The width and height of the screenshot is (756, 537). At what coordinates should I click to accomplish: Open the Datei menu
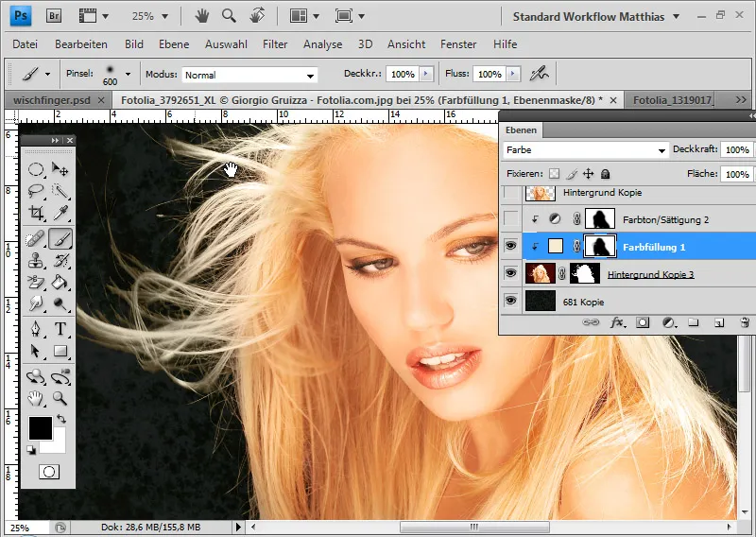pyautogui.click(x=26, y=44)
